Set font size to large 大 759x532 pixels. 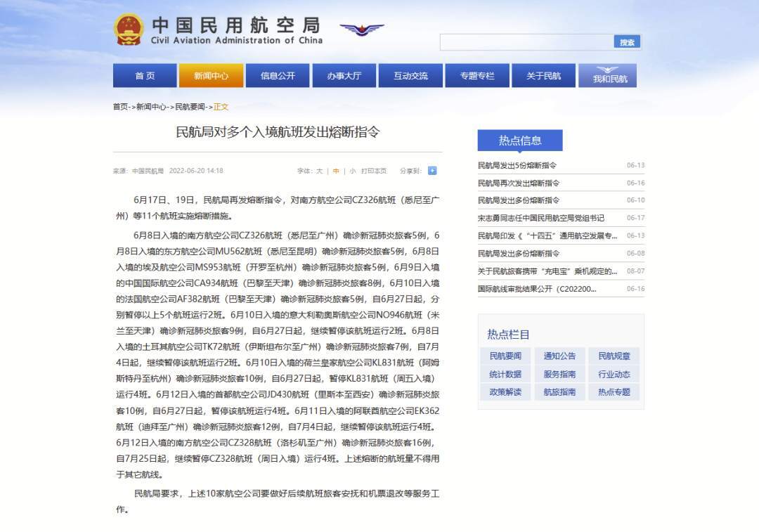tap(320, 171)
